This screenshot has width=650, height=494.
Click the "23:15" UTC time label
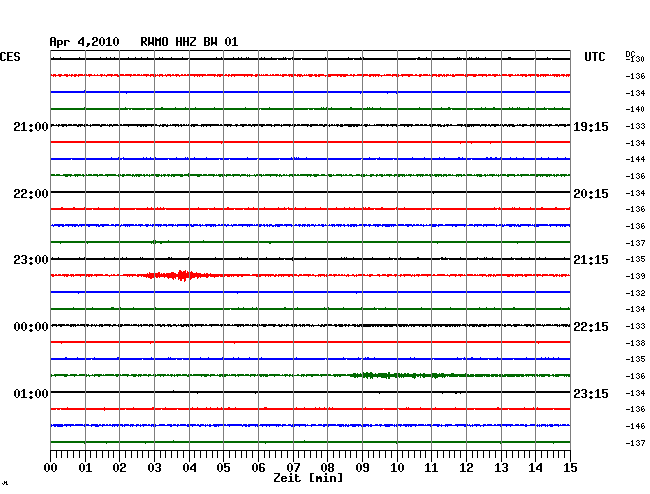tap(591, 393)
